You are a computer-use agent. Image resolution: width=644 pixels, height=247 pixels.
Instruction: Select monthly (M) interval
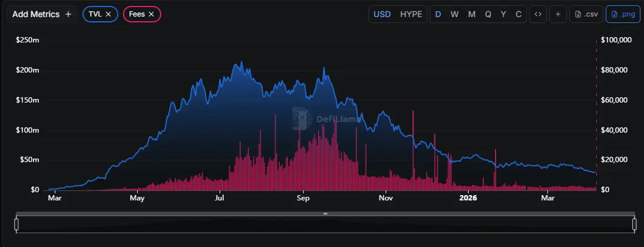472,14
